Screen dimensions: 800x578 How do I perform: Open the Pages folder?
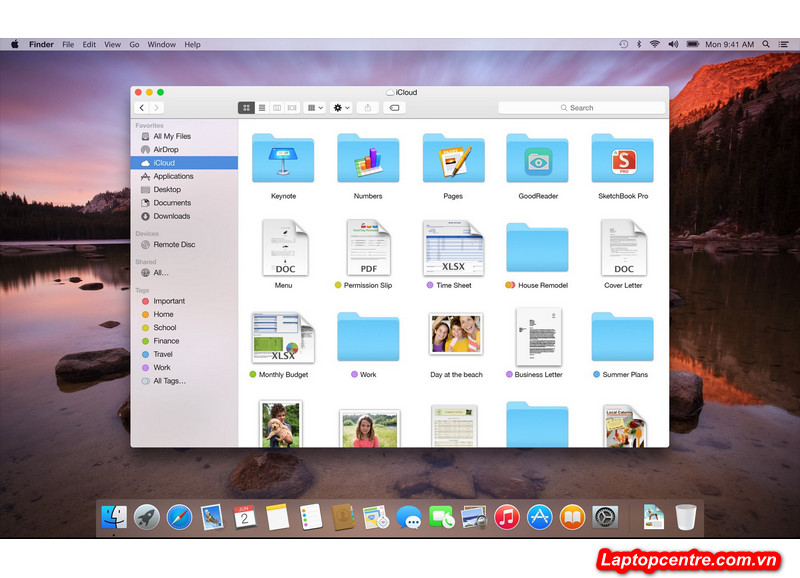tap(453, 158)
